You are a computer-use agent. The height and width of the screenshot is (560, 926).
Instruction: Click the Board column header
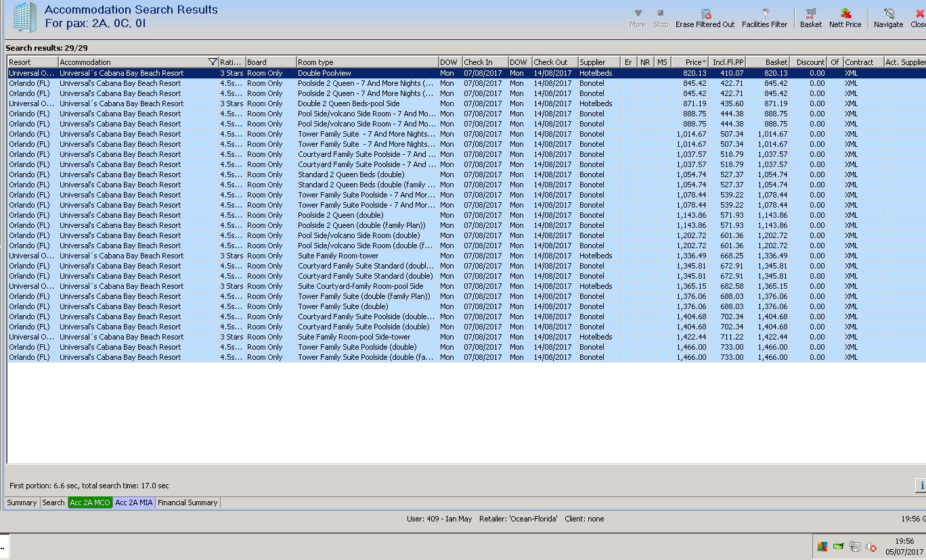(x=271, y=62)
